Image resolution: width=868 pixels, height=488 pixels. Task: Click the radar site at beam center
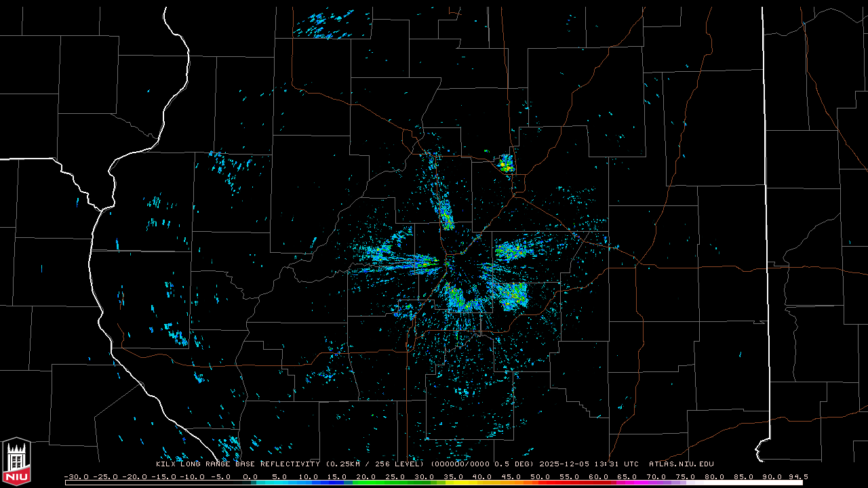pyautogui.click(x=448, y=262)
